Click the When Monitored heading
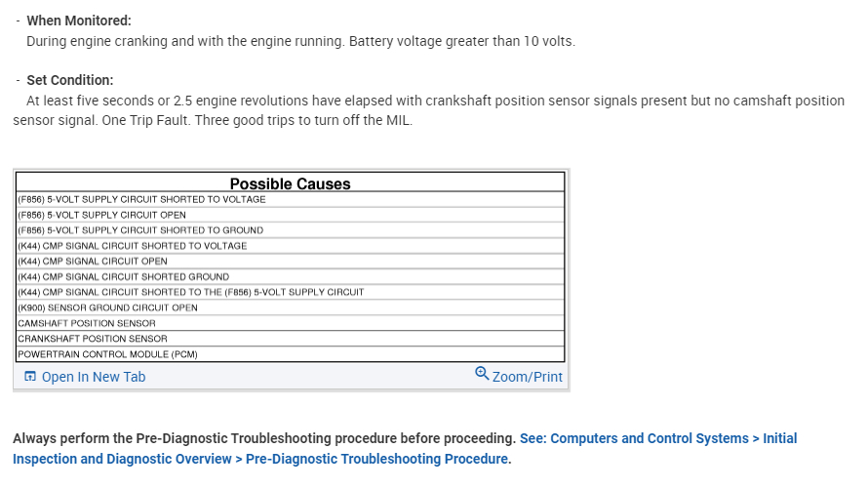868x489 pixels. click(x=78, y=20)
